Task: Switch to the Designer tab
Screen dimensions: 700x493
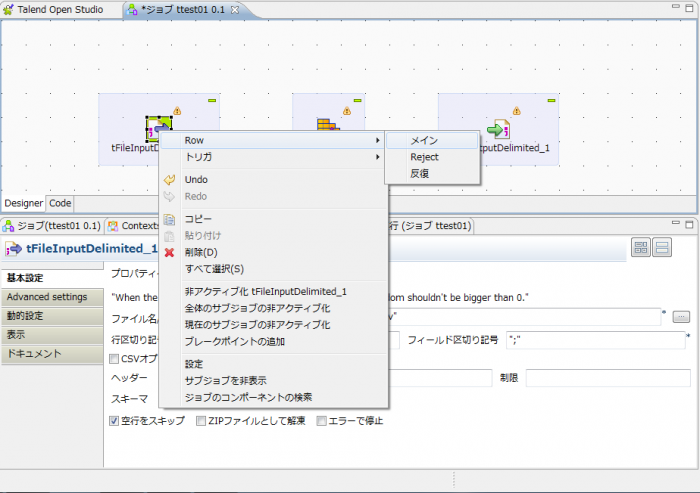Action: (24, 203)
